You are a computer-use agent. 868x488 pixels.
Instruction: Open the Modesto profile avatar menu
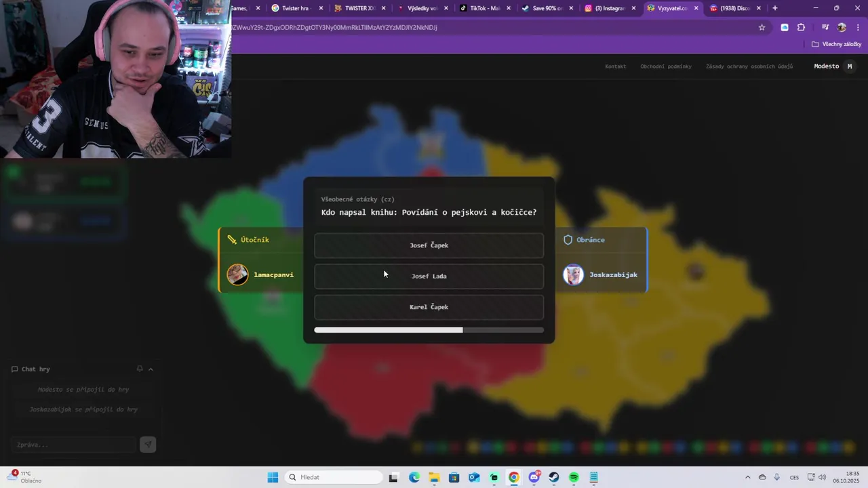(x=849, y=66)
